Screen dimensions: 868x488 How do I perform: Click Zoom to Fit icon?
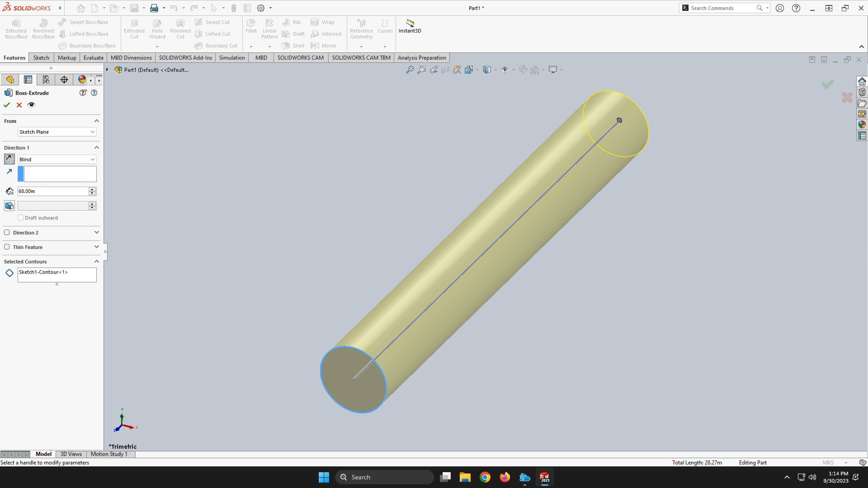point(410,70)
